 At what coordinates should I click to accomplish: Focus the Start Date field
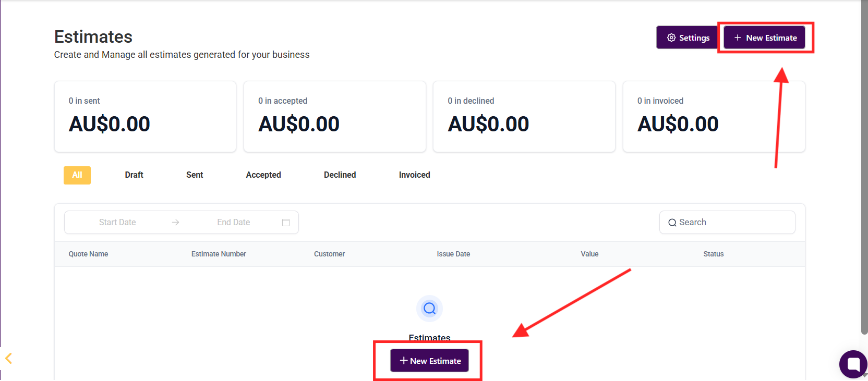tap(117, 223)
